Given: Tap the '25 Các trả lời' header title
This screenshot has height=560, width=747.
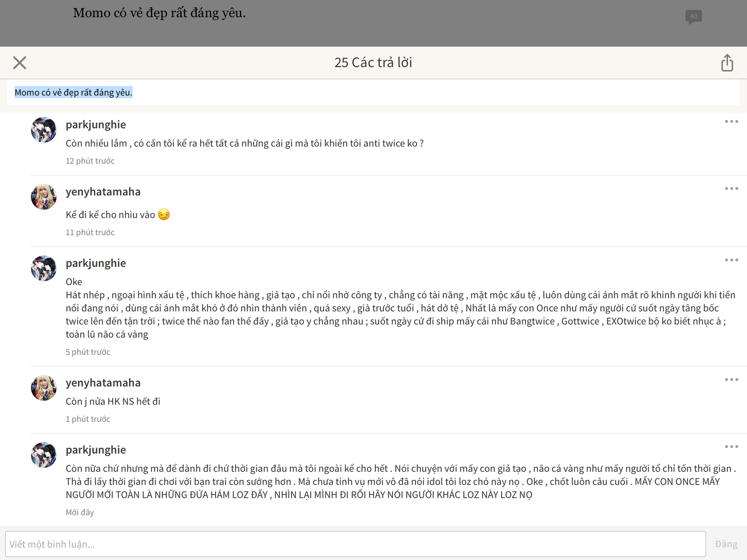Looking at the screenshot, I should [x=373, y=63].
